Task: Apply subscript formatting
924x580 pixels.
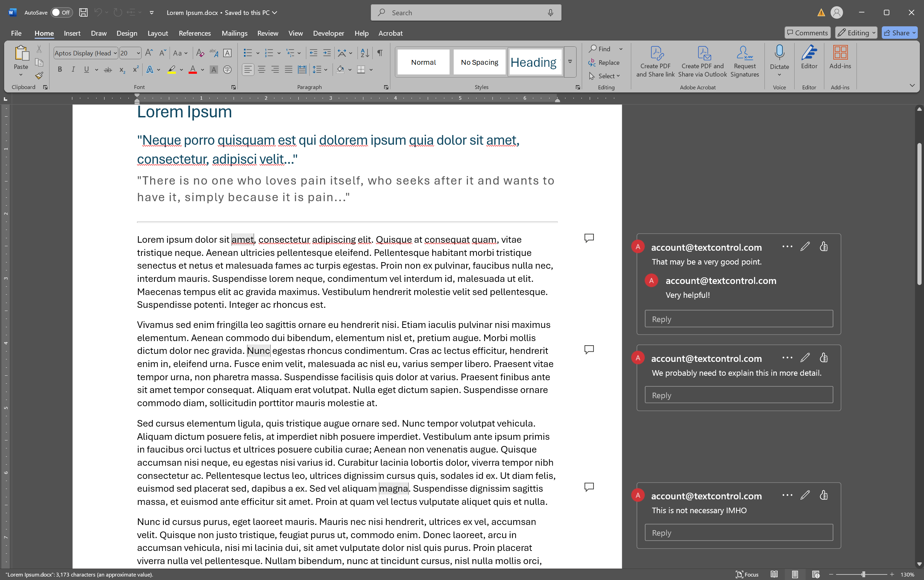Action: coord(122,70)
